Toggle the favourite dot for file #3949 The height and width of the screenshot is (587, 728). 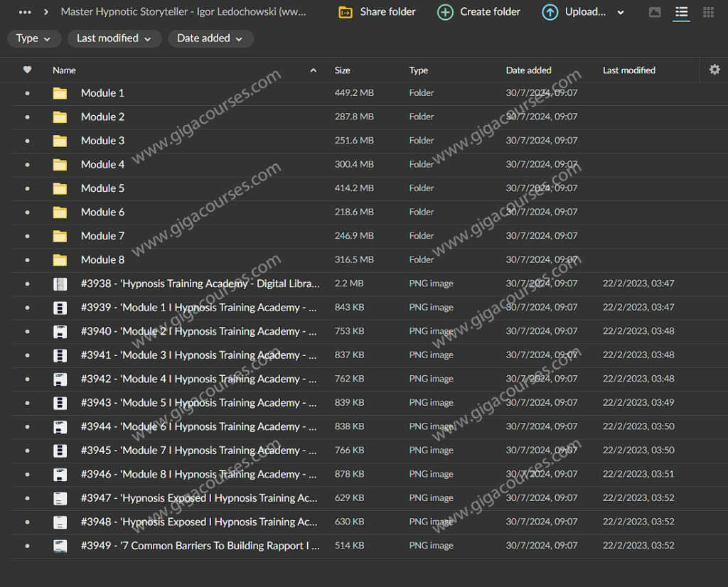tap(27, 546)
